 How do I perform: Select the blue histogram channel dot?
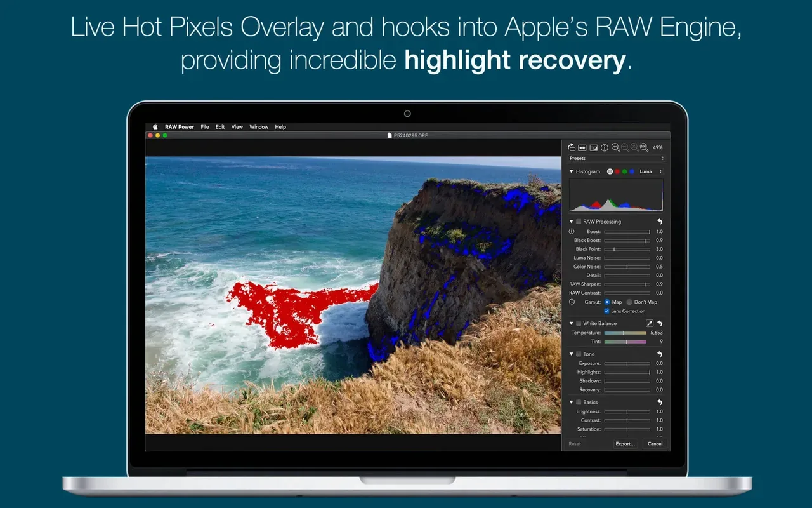632,171
